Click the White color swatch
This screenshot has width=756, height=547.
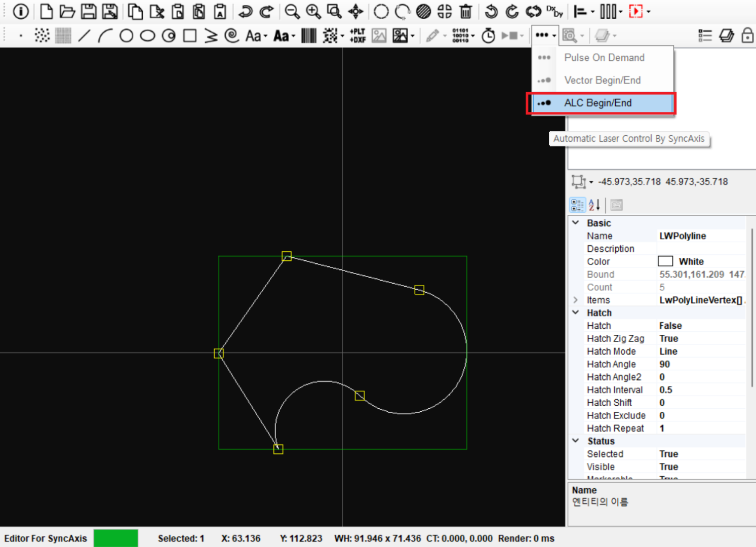pos(665,261)
